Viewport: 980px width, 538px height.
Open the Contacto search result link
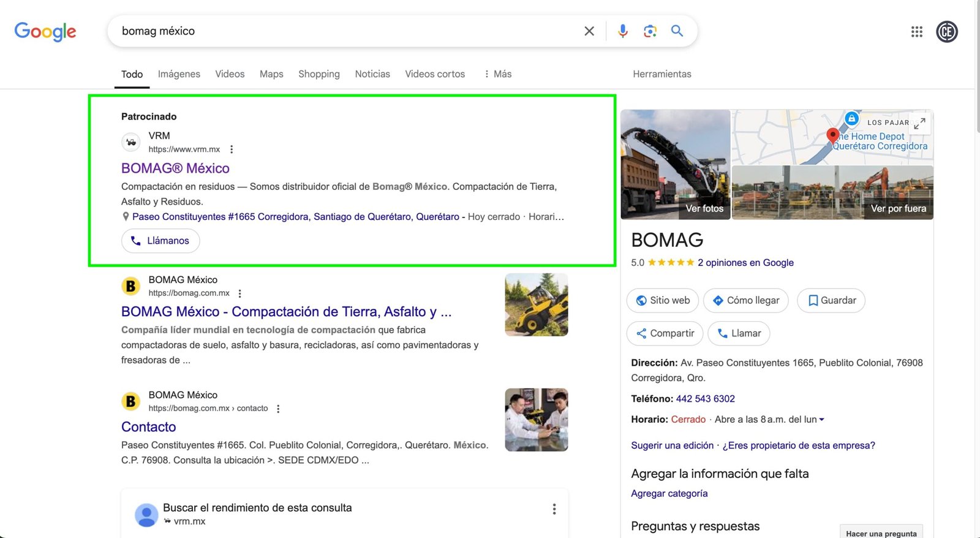148,427
